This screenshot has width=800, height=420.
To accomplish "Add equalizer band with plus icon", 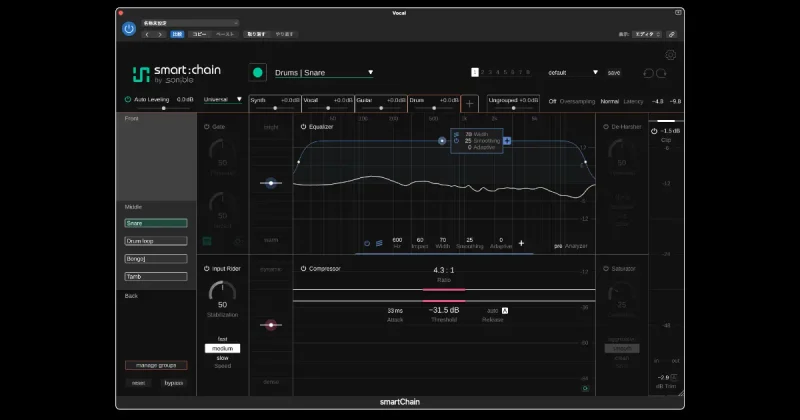I will [521, 243].
